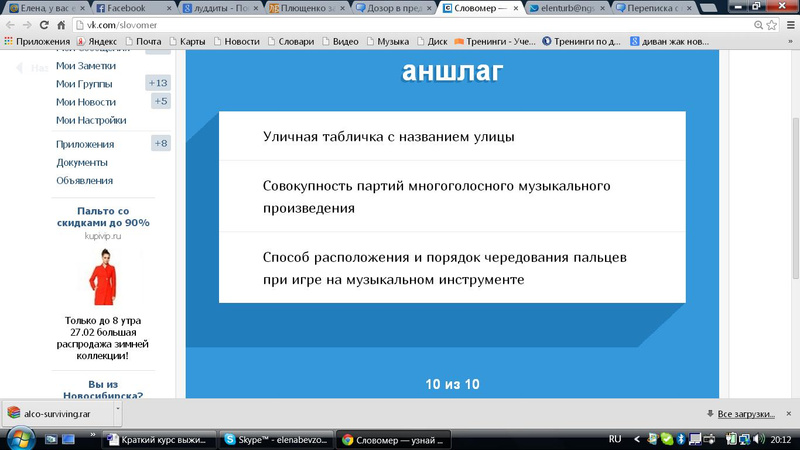Click the +8 counter next to Приложения

[161, 143]
